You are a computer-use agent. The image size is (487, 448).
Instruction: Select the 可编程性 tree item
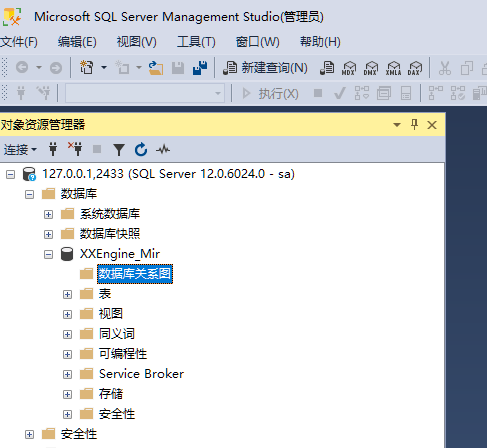(123, 354)
